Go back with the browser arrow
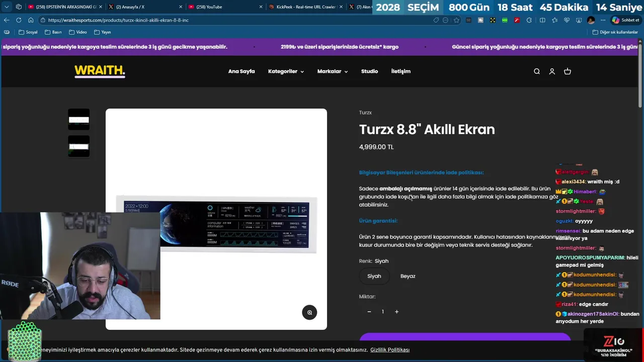The height and width of the screenshot is (362, 644). point(7,20)
